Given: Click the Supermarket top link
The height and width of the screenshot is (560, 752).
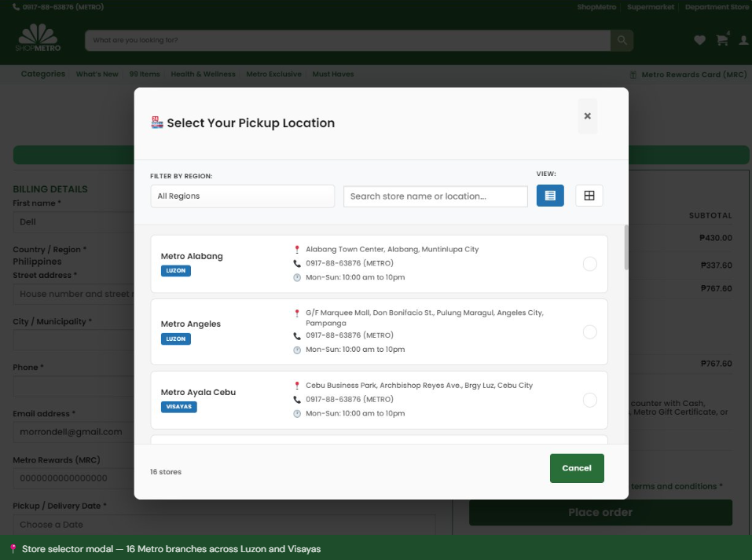Looking at the screenshot, I should pos(651,7).
